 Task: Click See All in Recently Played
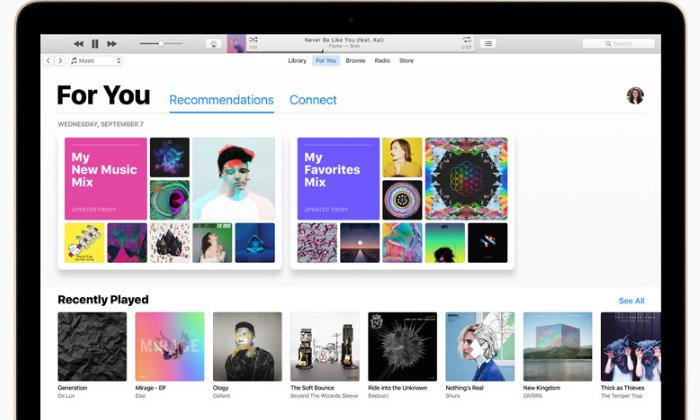631,301
